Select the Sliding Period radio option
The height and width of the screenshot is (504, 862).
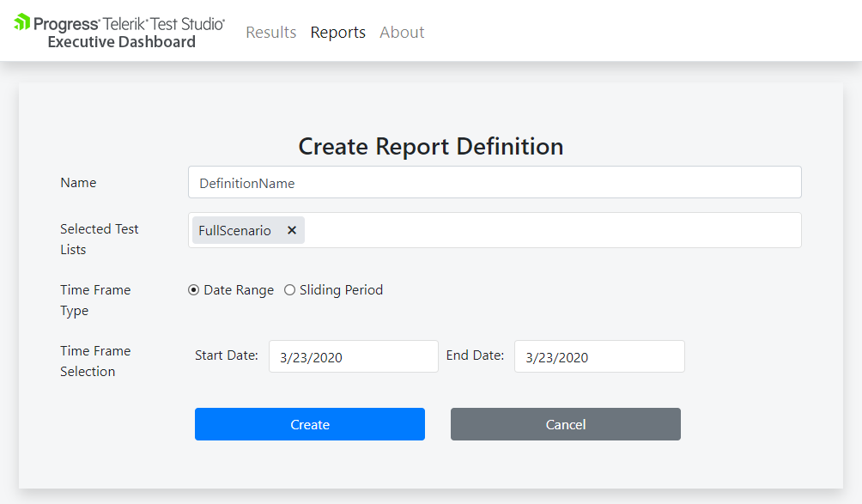tap(289, 289)
